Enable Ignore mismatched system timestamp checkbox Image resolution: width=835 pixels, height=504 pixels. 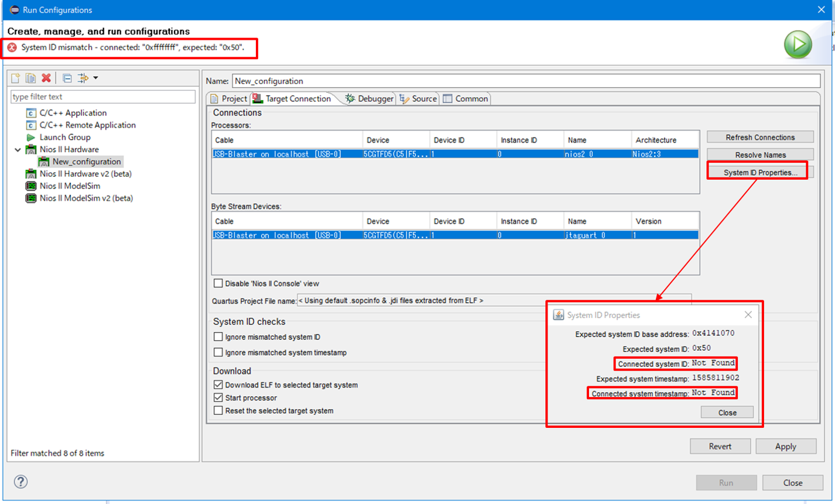218,352
